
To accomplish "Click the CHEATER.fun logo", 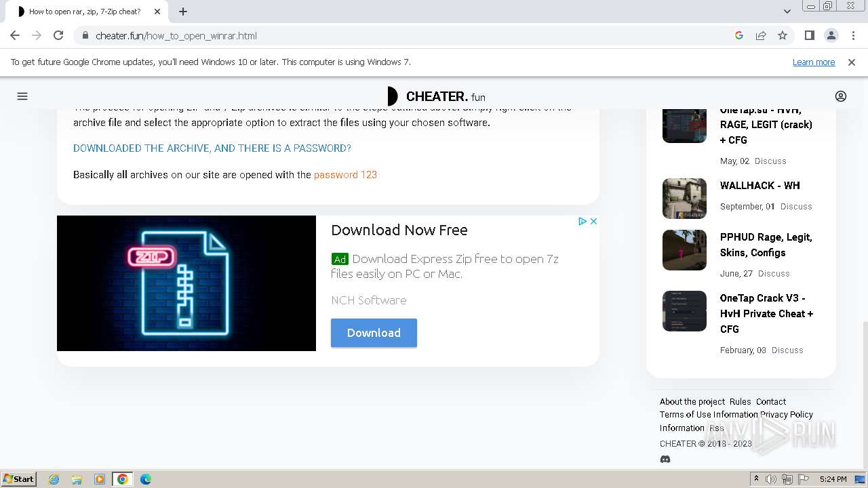I will (x=436, y=96).
